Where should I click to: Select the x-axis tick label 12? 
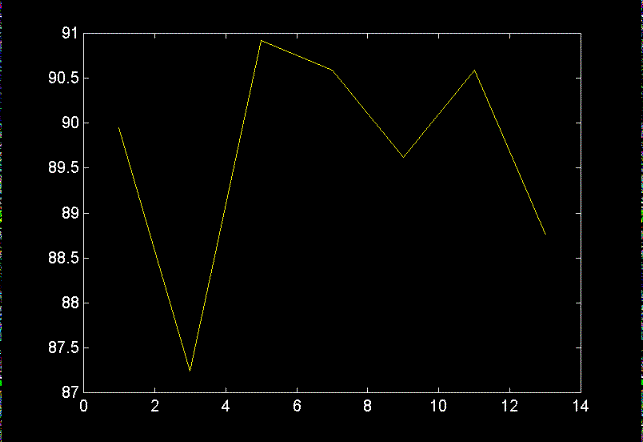point(510,406)
